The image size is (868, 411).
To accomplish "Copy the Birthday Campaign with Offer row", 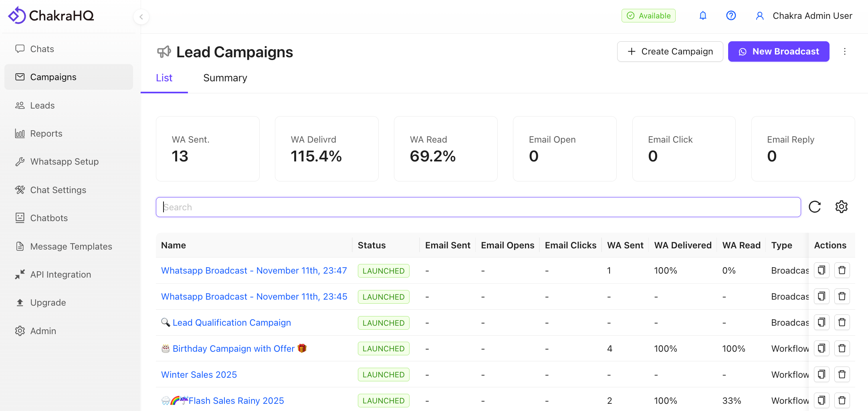I will [x=822, y=348].
